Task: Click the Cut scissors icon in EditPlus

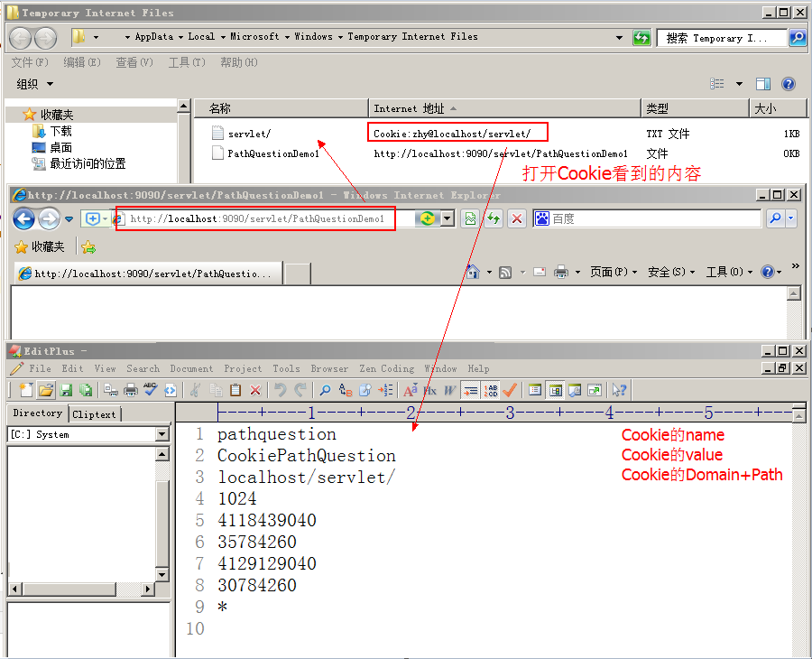Action: pyautogui.click(x=195, y=390)
